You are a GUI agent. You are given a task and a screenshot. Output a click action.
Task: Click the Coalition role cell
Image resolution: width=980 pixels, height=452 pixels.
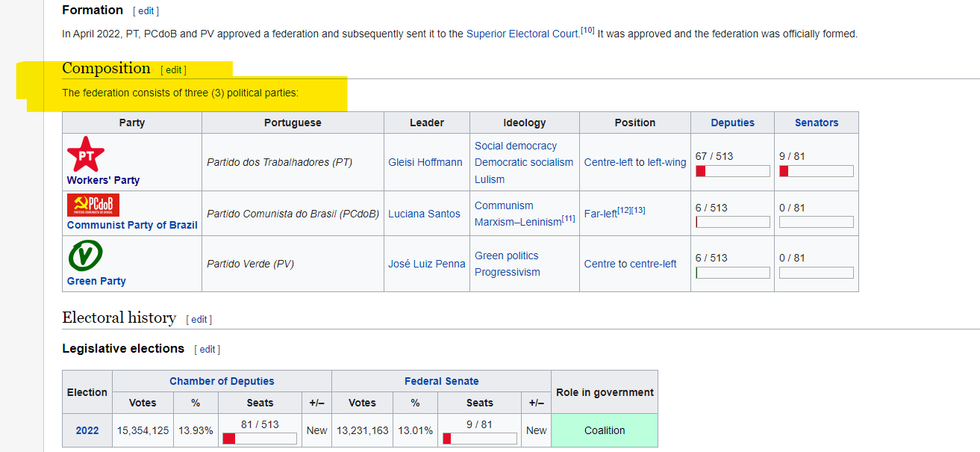[x=605, y=430]
